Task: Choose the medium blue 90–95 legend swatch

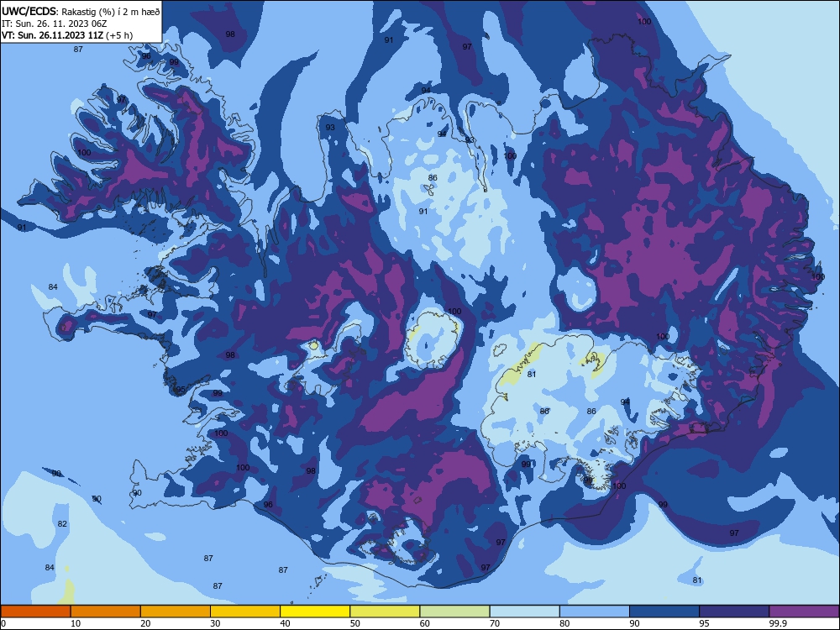Action: [x=664, y=612]
